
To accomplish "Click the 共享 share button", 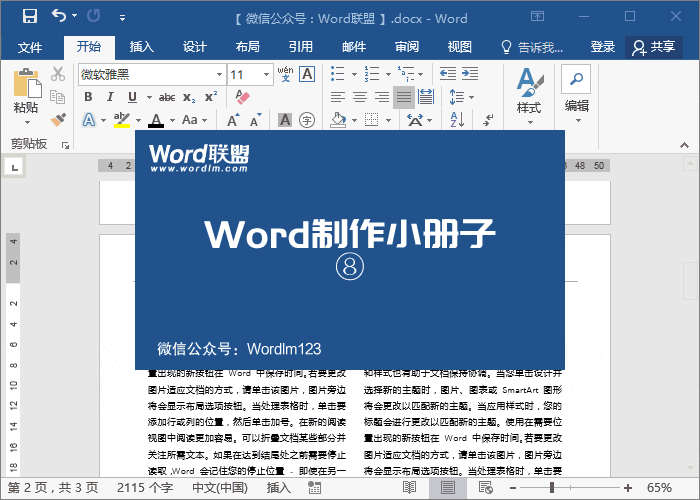I will (654, 47).
